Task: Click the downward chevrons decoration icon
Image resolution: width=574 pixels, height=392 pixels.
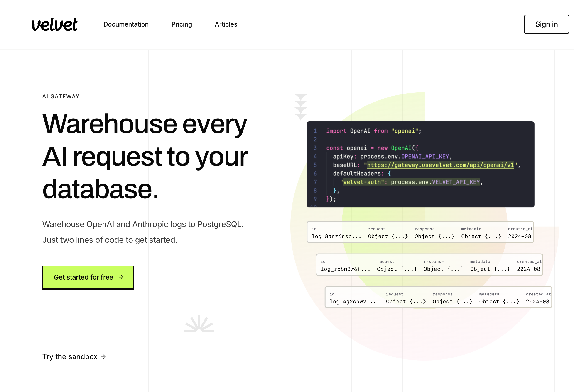Action: [301, 106]
